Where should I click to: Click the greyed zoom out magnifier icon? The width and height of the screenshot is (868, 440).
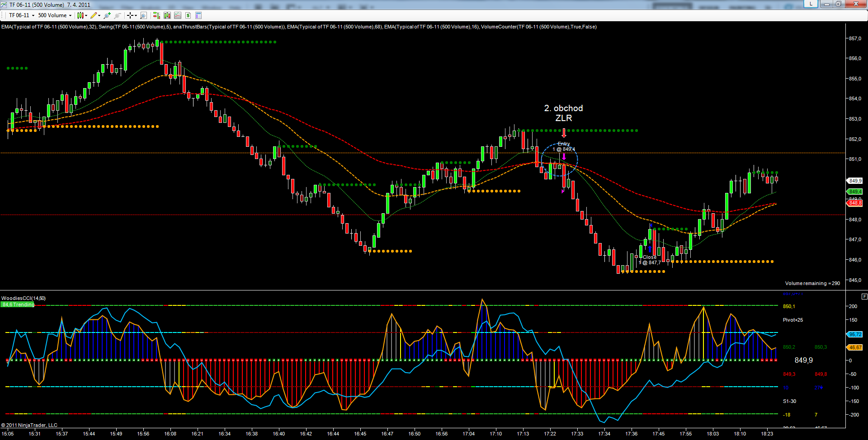point(118,15)
